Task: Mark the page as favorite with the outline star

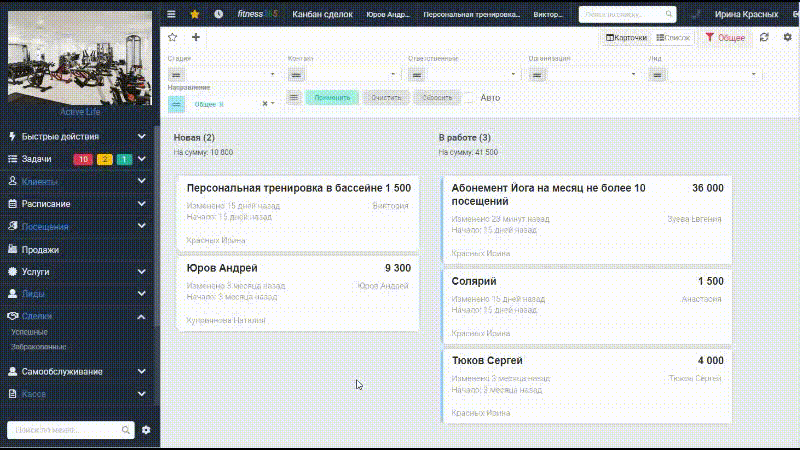Action: [172, 37]
